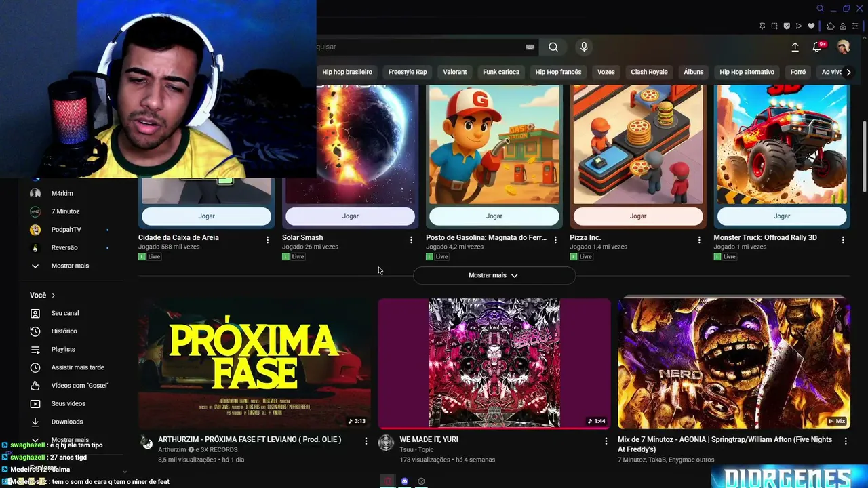Show more category chips with right arrow
Screen dimensions: 868x488
point(848,72)
